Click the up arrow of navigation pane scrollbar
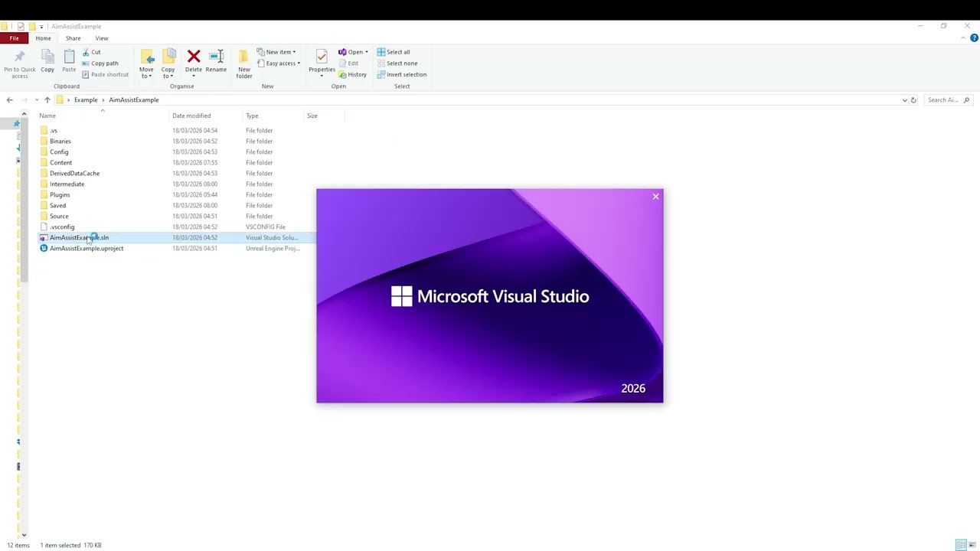 click(x=24, y=114)
